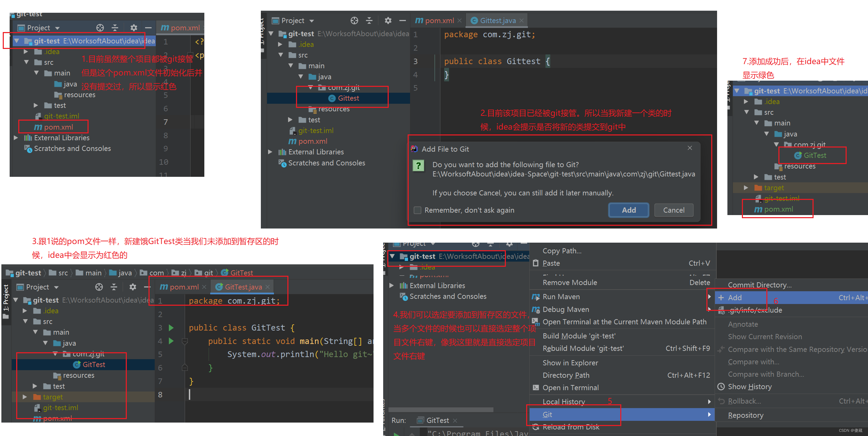Open the Local History submenu
868x436 pixels.
(x=621, y=402)
